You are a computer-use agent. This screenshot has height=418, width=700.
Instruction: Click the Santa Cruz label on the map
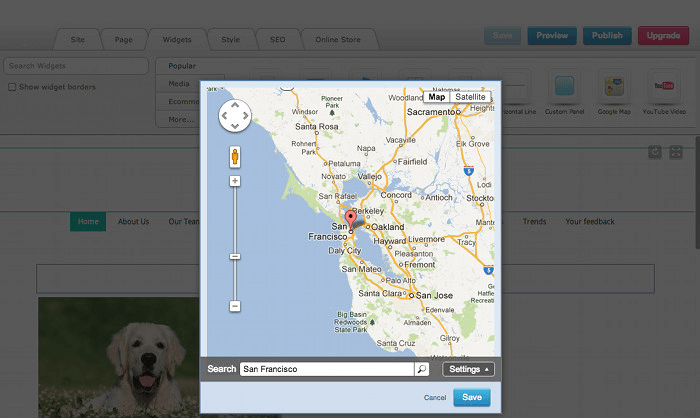396,343
